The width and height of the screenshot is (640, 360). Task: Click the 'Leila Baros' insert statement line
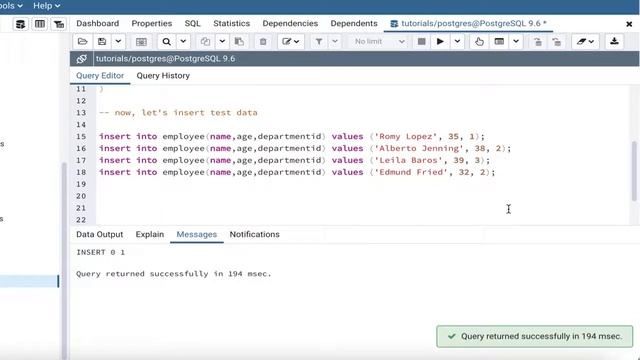(294, 160)
